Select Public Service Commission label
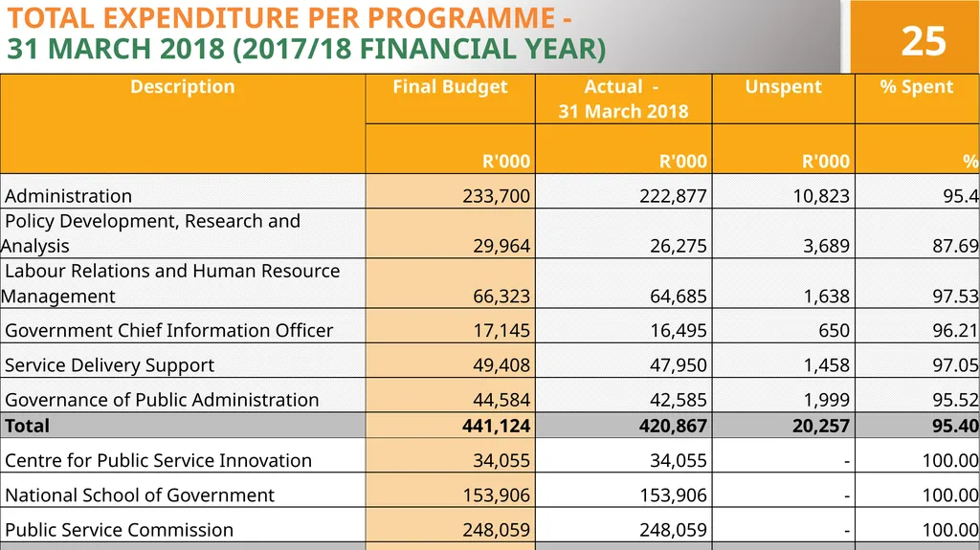 [x=120, y=530]
